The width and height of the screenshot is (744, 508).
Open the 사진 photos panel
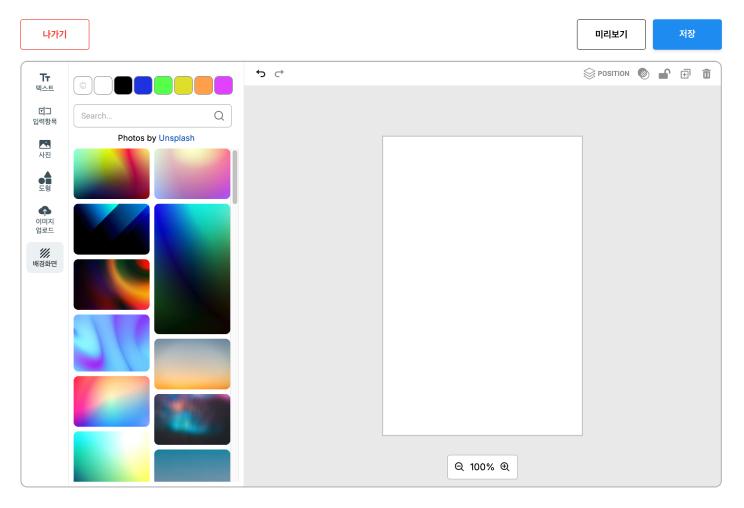click(44, 148)
